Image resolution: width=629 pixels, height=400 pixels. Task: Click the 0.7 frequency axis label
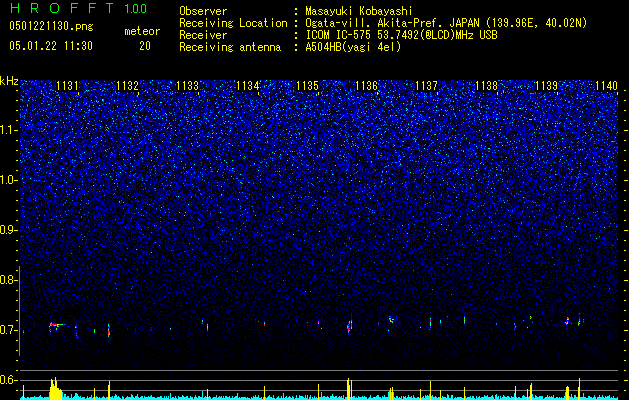pos(8,330)
